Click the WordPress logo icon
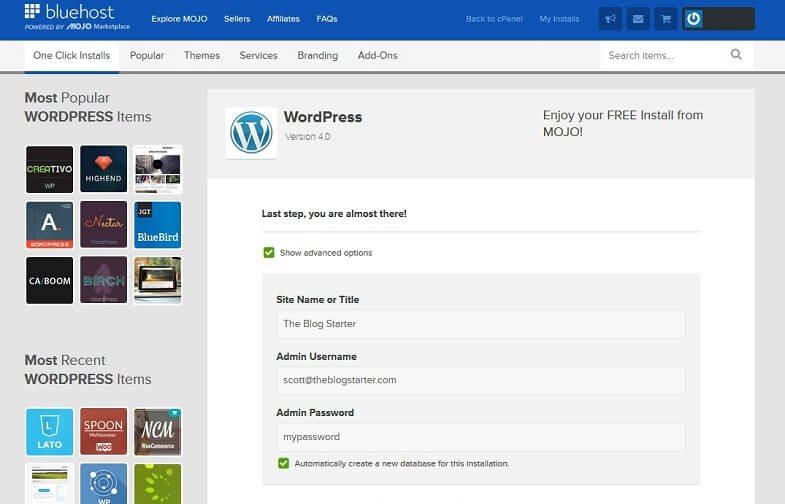 point(251,133)
